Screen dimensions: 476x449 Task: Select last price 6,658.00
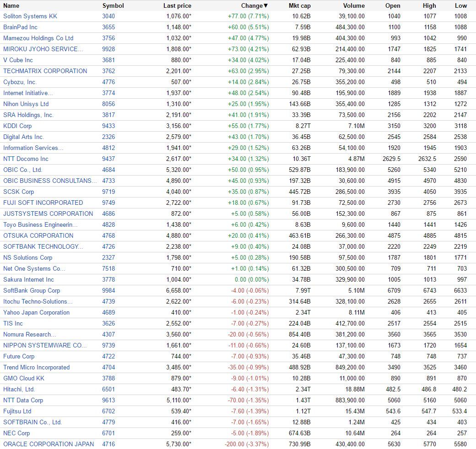[178, 290]
